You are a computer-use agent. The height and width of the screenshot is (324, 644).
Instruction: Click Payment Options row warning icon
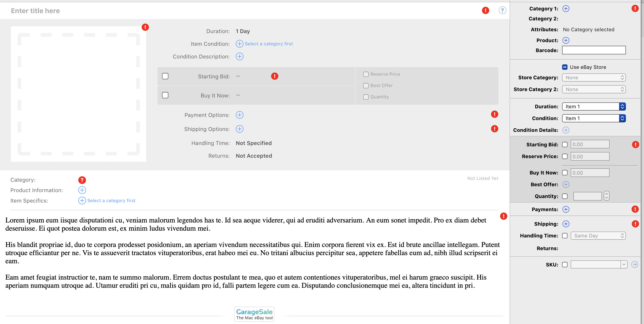tap(494, 114)
